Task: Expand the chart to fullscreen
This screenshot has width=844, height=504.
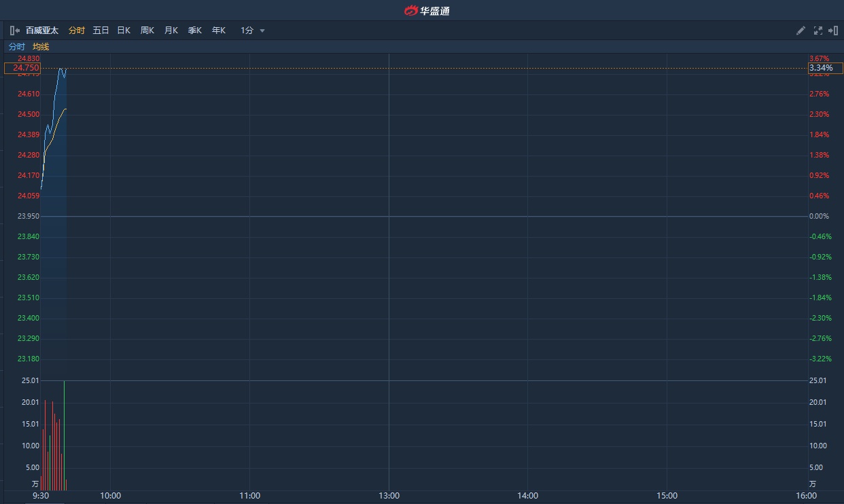Action: click(817, 31)
